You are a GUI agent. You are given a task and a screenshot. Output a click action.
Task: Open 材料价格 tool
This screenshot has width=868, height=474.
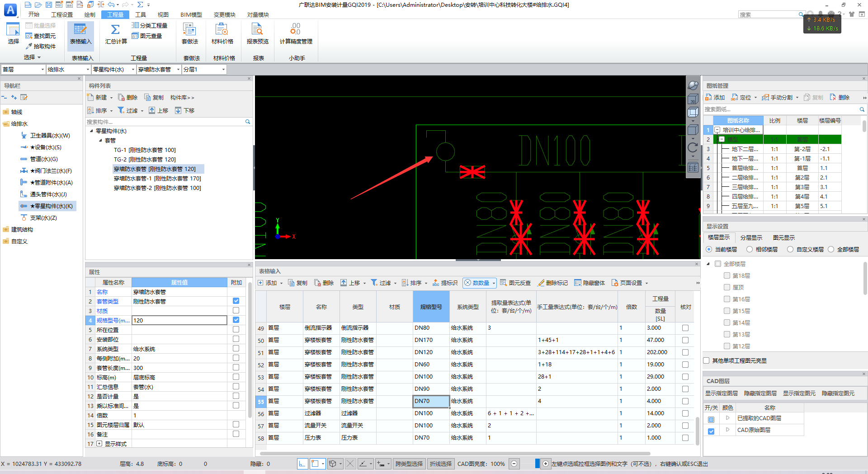(x=222, y=34)
